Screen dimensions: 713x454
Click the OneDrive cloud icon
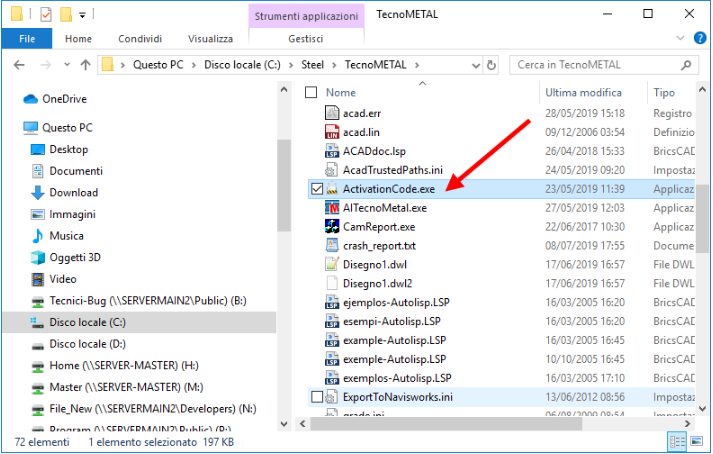point(30,99)
